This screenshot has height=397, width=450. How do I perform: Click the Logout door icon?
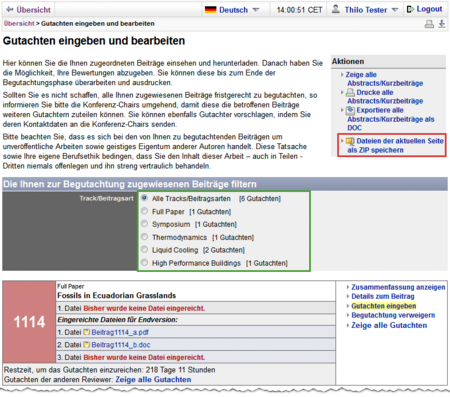[410, 9]
